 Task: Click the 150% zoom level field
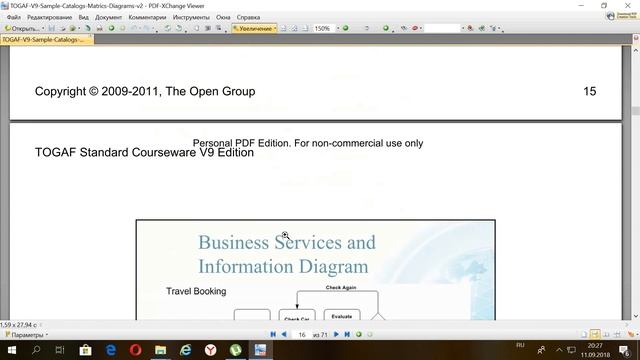[324, 28]
